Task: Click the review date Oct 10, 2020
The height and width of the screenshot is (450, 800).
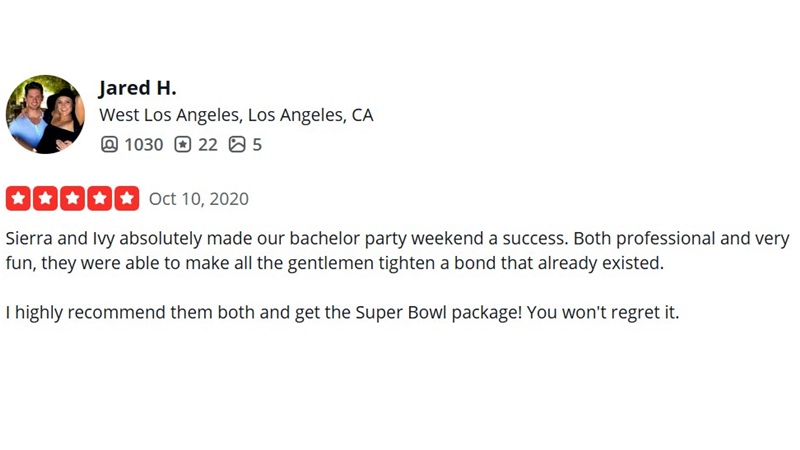Action: pyautogui.click(x=198, y=198)
